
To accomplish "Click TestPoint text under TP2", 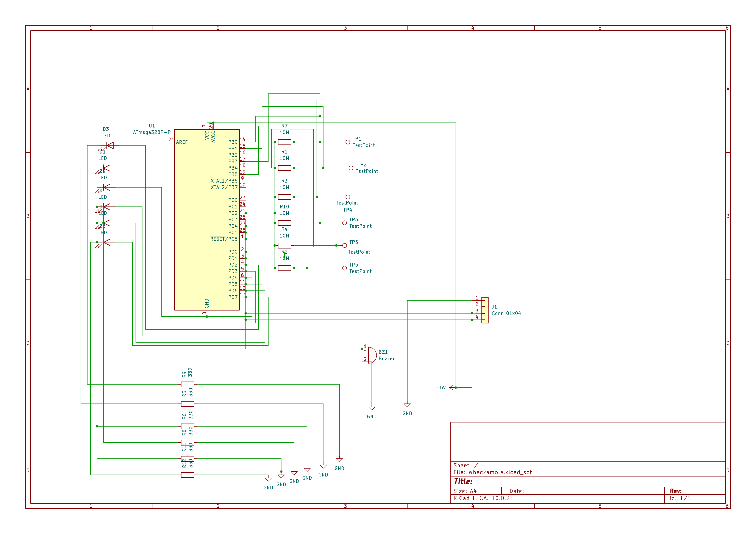I will click(x=367, y=171).
